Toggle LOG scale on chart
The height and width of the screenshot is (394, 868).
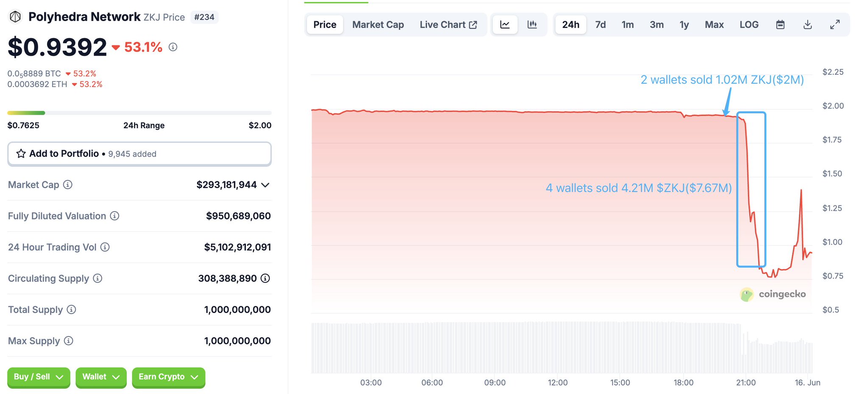749,25
